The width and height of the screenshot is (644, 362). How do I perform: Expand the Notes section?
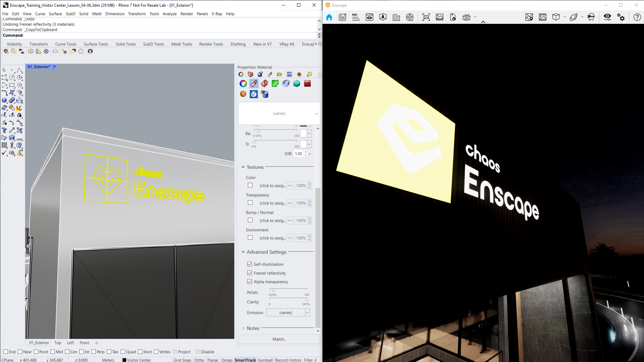[253, 328]
